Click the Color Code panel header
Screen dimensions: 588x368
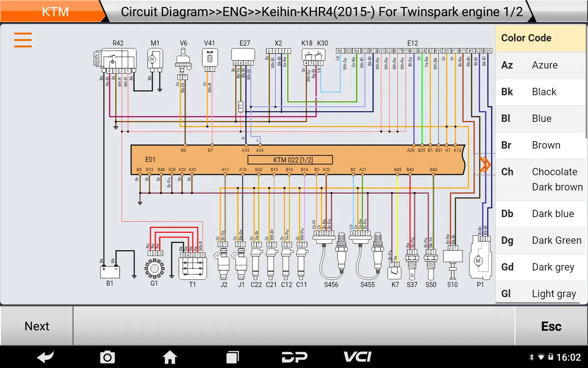click(x=541, y=38)
